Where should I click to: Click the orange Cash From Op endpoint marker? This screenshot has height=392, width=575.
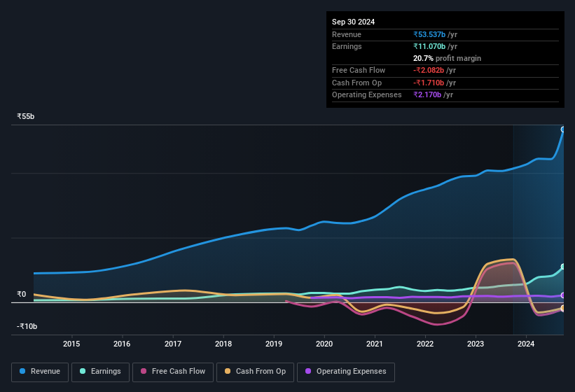point(563,308)
